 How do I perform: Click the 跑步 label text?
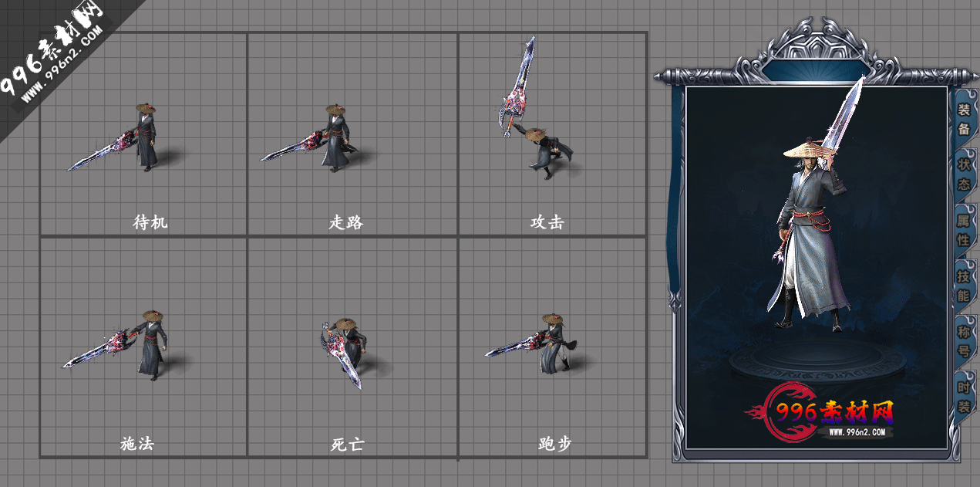tap(555, 444)
